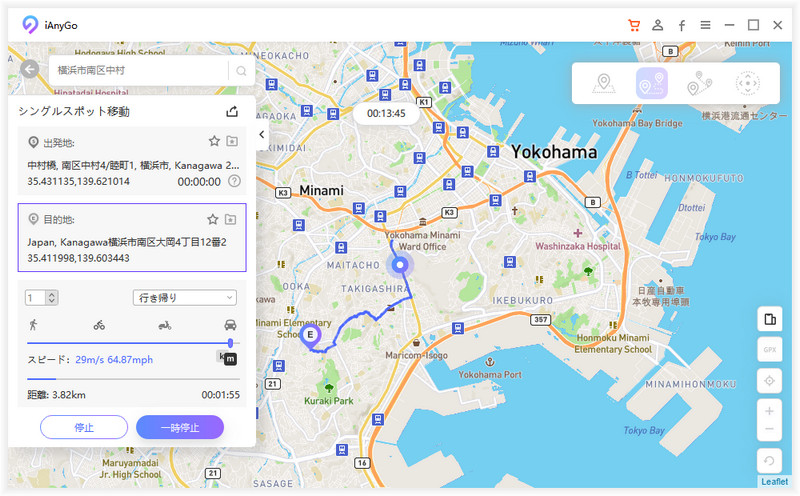Click the E destination pin on map
800x496 pixels.
tap(310, 337)
